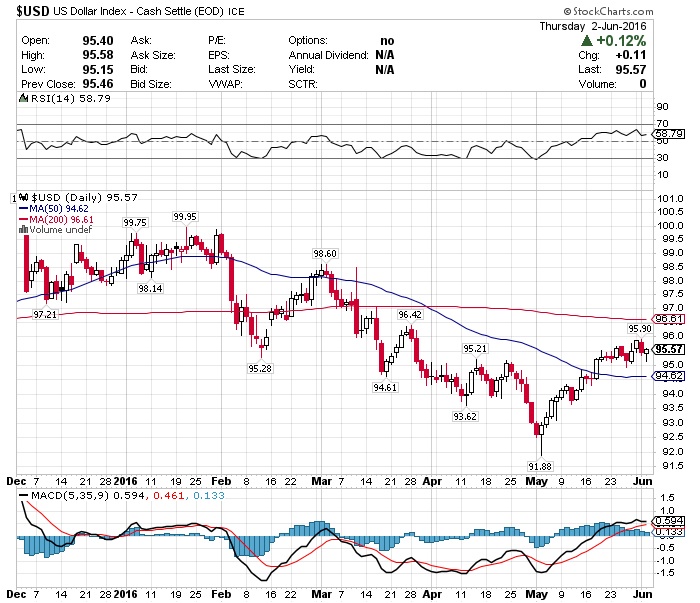Click the $USD ticker symbol title
Image resolution: width=700 pixels, height=603 pixels.
click(x=33, y=11)
